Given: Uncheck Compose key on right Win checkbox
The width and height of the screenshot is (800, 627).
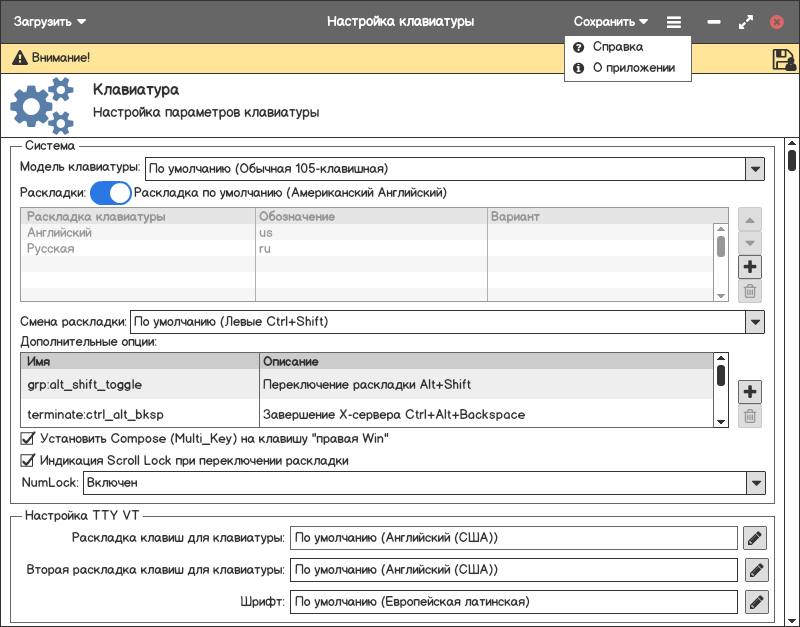Looking at the screenshot, I should point(28,438).
